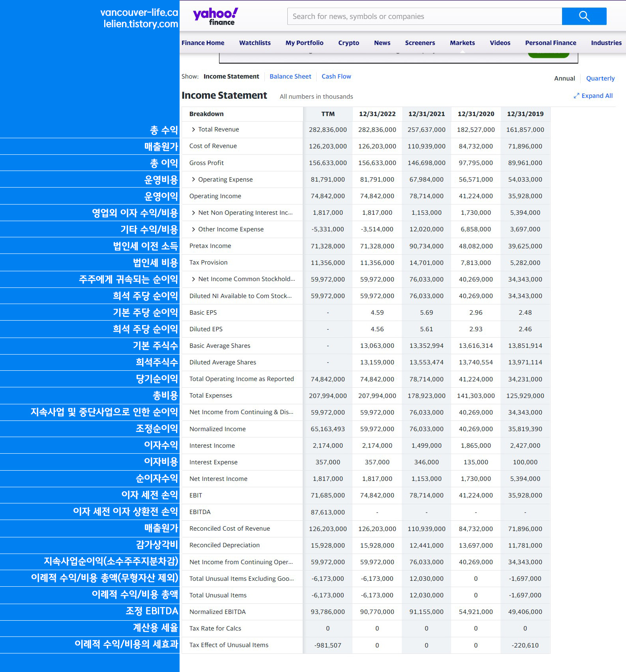Select the Total Unusual Items label

pos(218,595)
